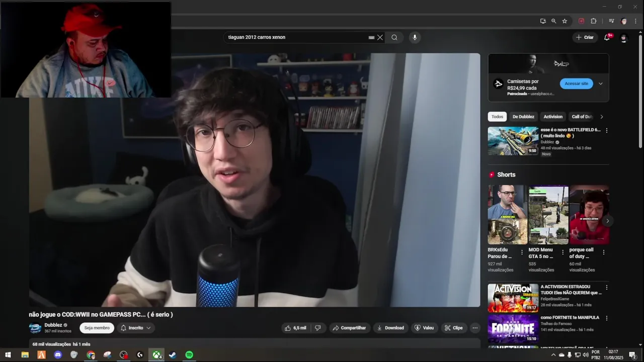Screen dimensions: 644x362
Task: Open options for BRKsEdu short
Action: click(x=522, y=252)
